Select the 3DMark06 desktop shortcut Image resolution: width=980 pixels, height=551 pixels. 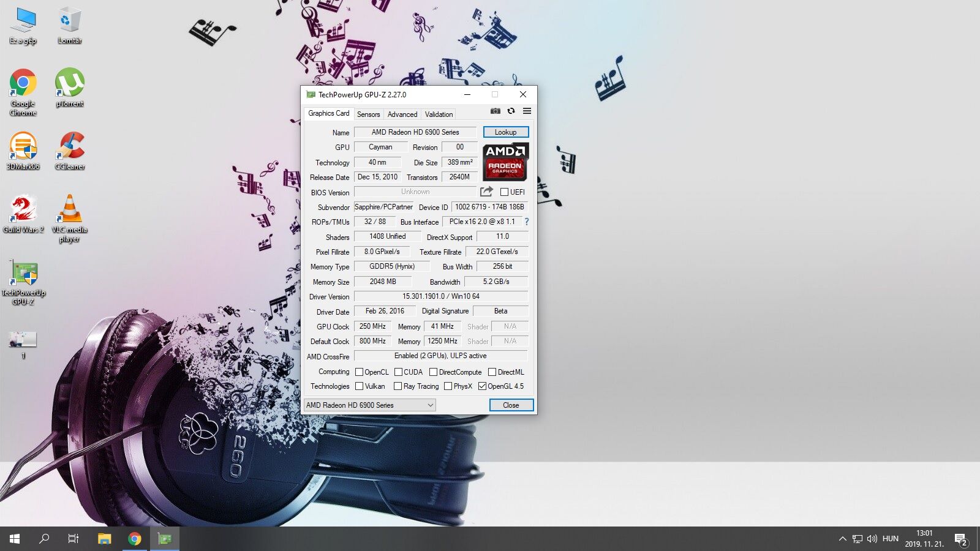[23, 151]
